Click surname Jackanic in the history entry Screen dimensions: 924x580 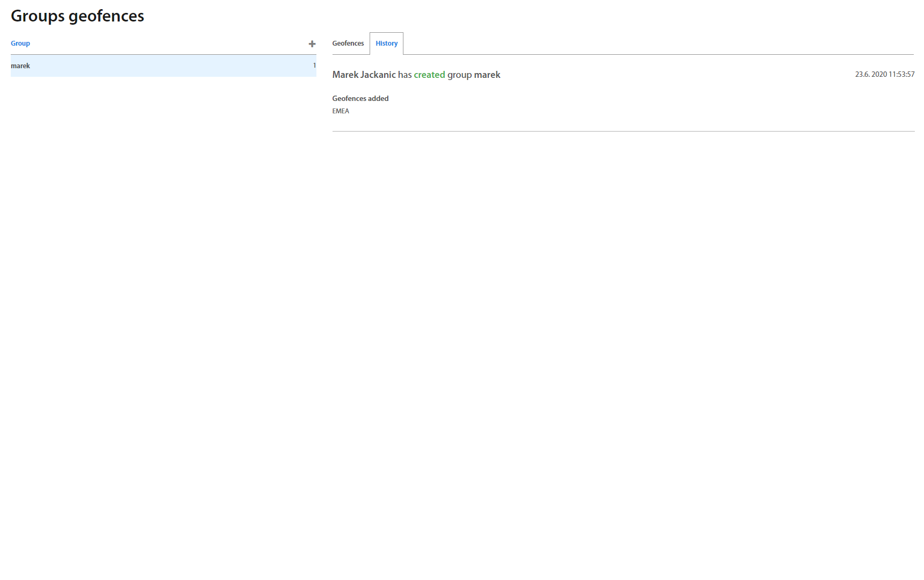pyautogui.click(x=378, y=75)
